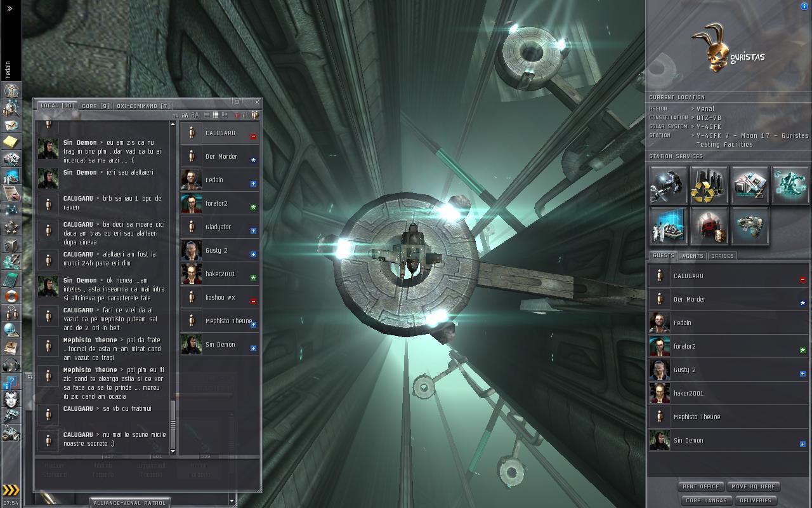Open the ship-shaped station service icon
The height and width of the screenshot is (508, 812).
[750, 226]
